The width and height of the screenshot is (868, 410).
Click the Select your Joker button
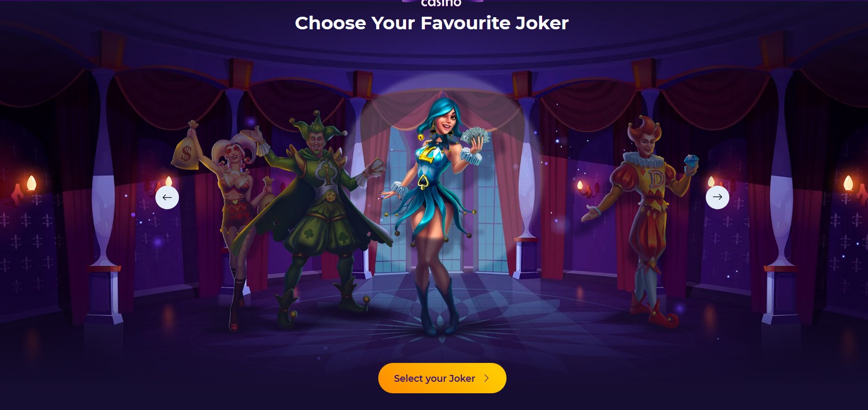tap(442, 378)
